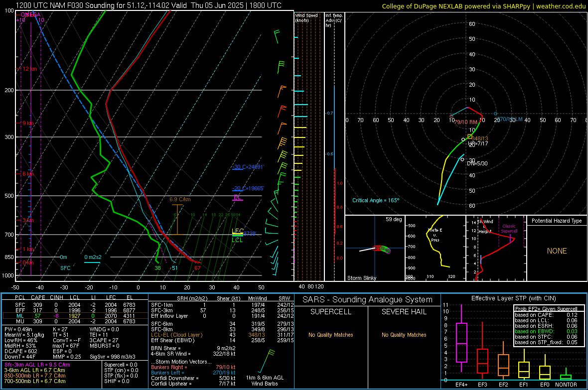Click the DN=5/30 Corfidi label

click(477, 163)
